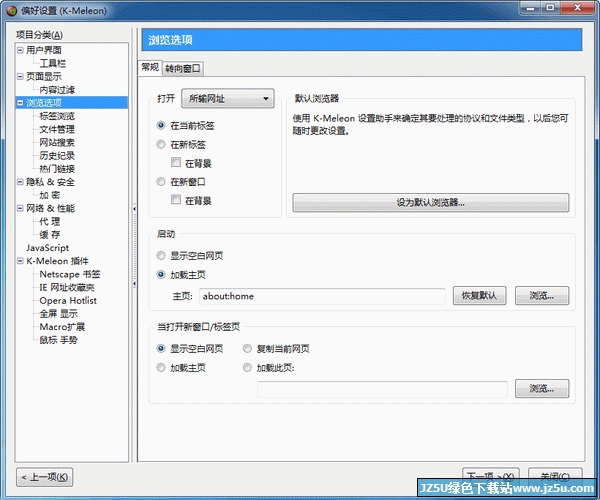Collapse the 隐私 & 安全 tree node

(x=20, y=182)
